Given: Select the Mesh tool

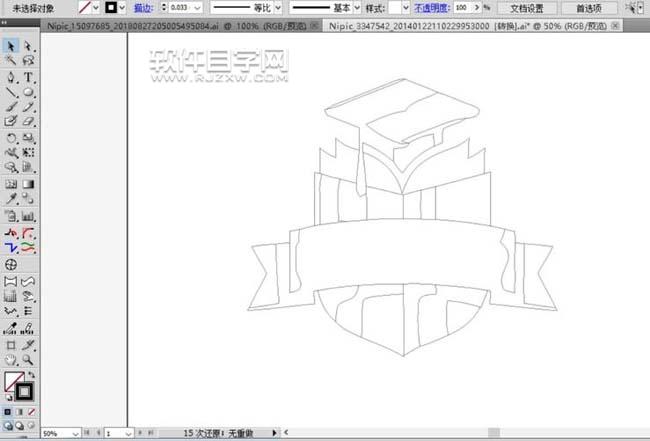Looking at the screenshot, I should click(11, 184).
